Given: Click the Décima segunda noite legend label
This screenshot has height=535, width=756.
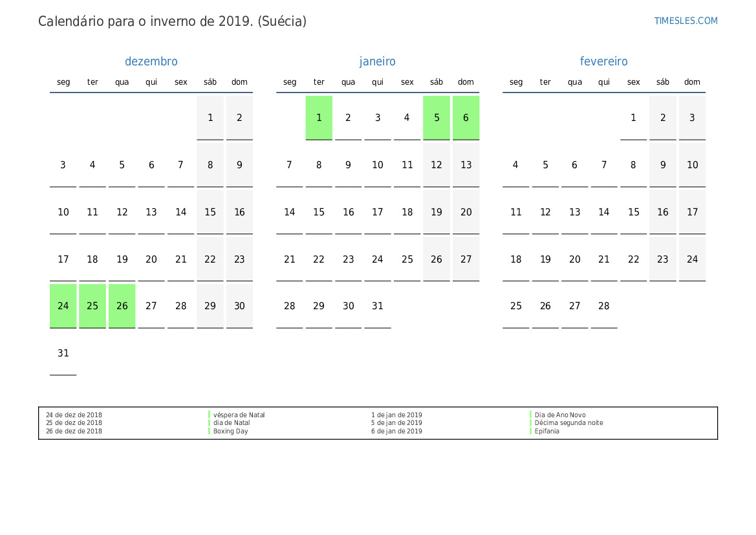Looking at the screenshot, I should (568, 423).
